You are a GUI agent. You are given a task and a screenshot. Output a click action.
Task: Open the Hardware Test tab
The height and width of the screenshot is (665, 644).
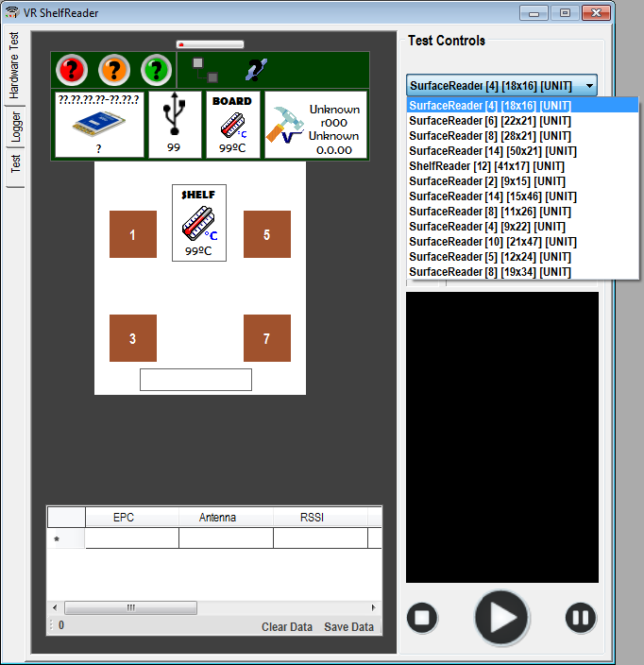tap(14, 66)
